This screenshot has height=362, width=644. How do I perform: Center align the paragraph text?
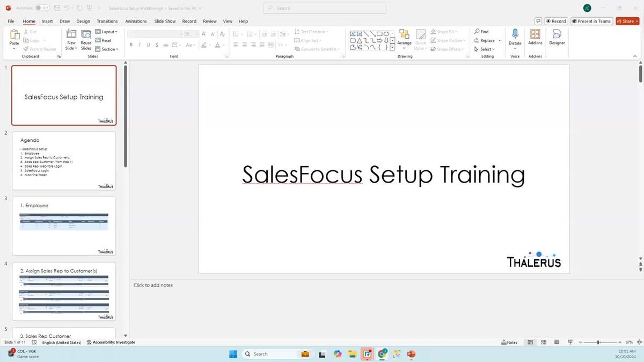pos(244,45)
